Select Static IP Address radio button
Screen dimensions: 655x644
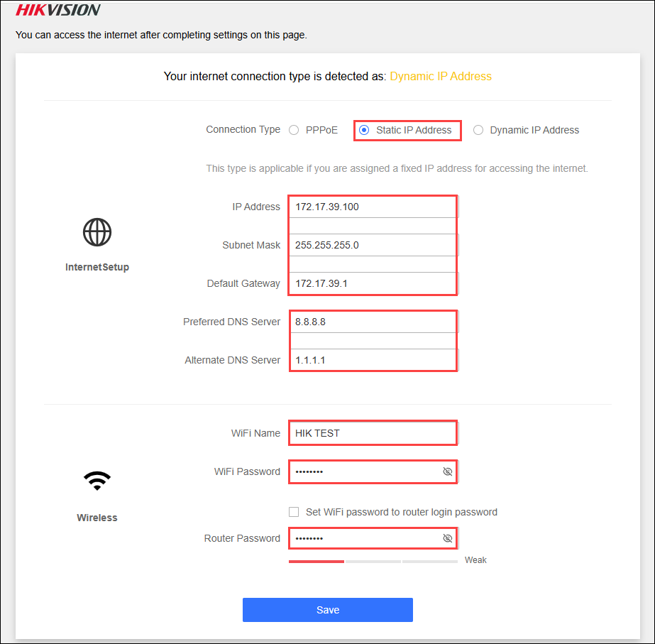click(365, 130)
